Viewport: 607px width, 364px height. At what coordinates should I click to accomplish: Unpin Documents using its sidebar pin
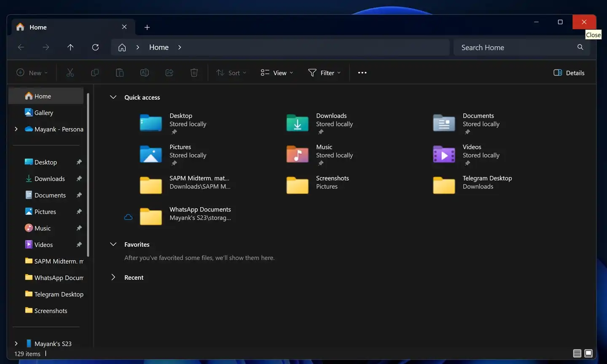pos(79,195)
